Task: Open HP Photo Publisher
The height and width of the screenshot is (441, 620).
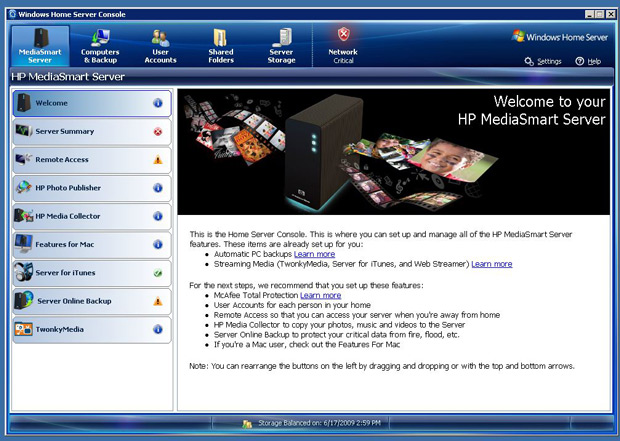Action: pyautogui.click(x=92, y=188)
